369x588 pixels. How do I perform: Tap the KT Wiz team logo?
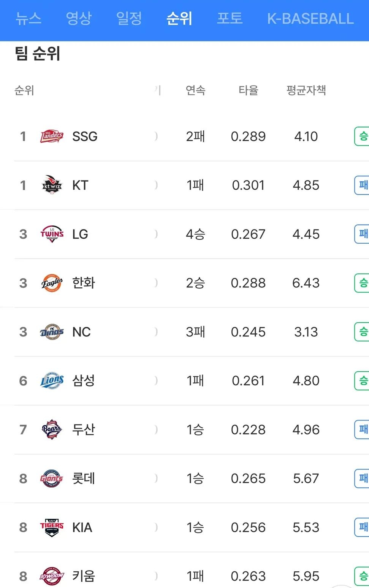(52, 185)
